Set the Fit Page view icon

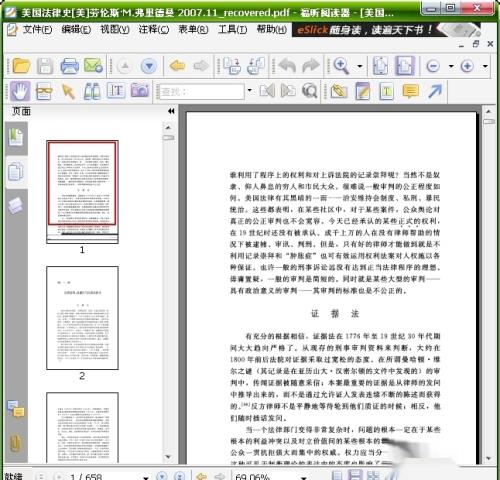coord(380,66)
